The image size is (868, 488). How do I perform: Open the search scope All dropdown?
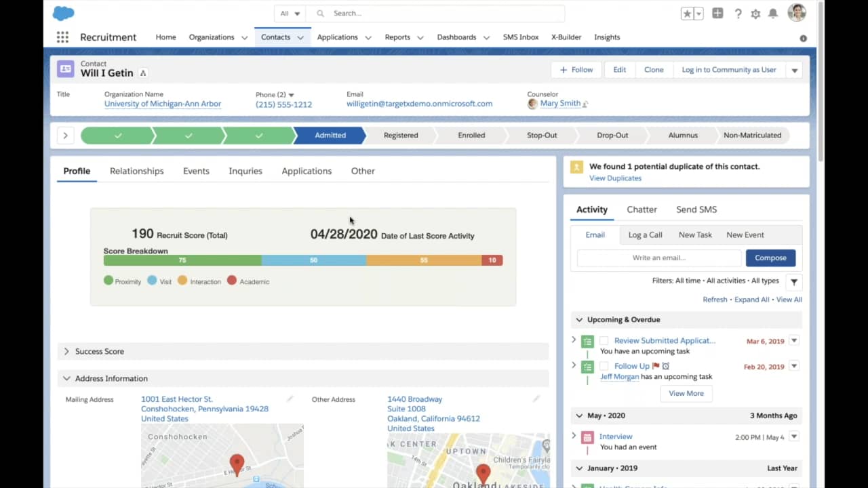tap(290, 14)
